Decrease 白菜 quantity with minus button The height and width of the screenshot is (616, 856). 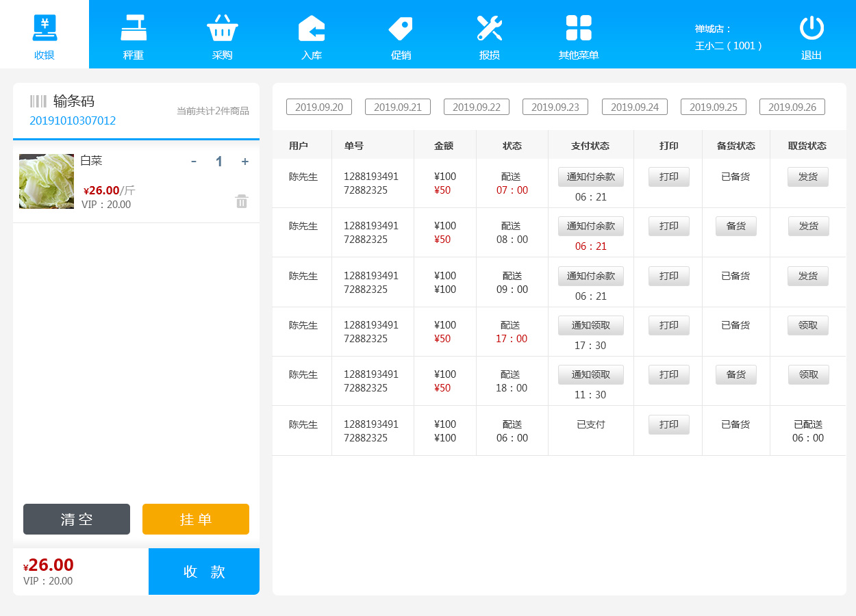click(x=194, y=162)
